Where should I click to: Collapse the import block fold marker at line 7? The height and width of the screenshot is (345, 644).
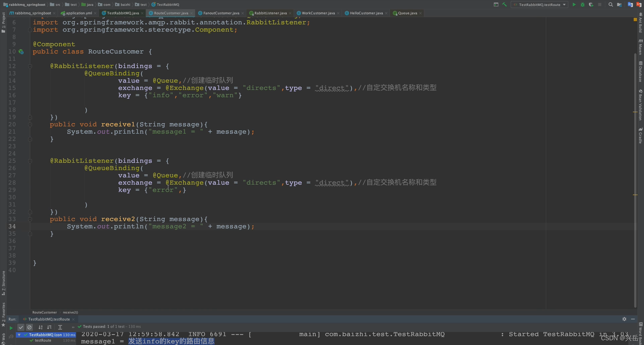click(30, 30)
